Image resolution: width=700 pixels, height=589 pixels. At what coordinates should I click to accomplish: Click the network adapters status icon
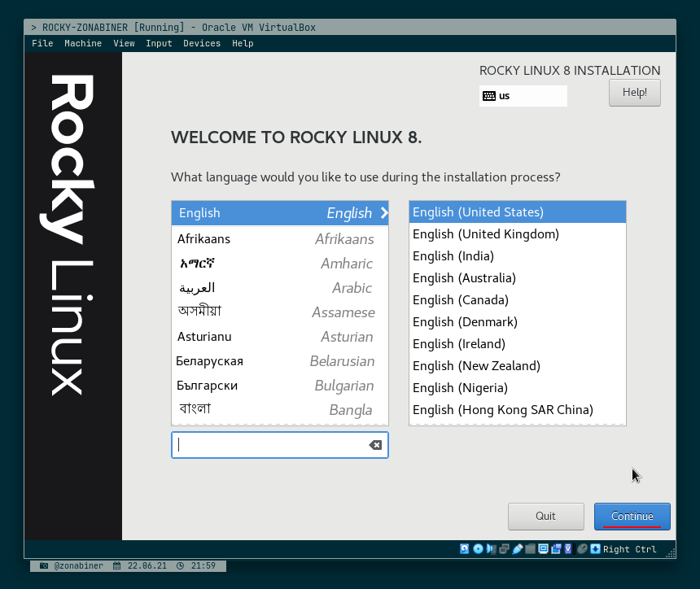tap(502, 549)
